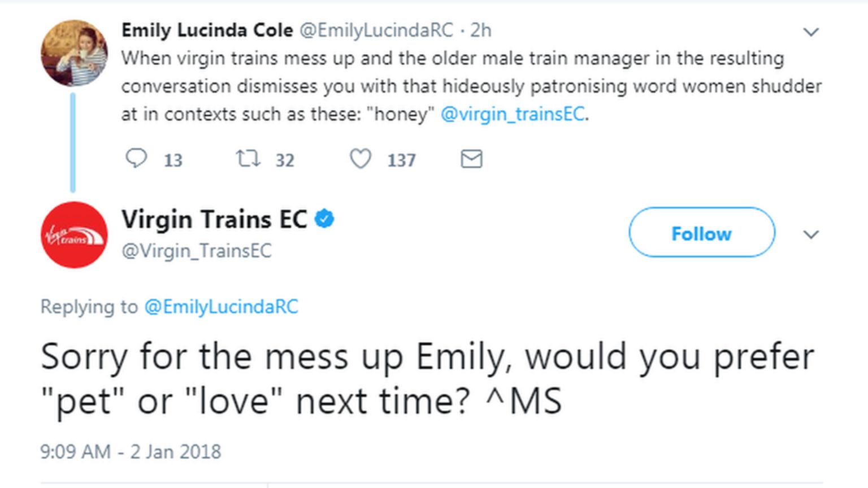Expand chevron menu next to Follow button

811,234
